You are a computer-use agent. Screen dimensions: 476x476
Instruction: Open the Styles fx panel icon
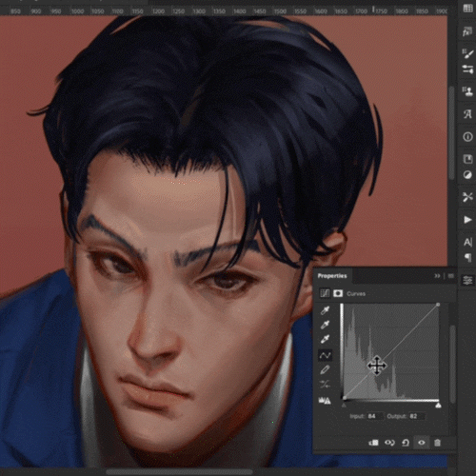coord(467,31)
